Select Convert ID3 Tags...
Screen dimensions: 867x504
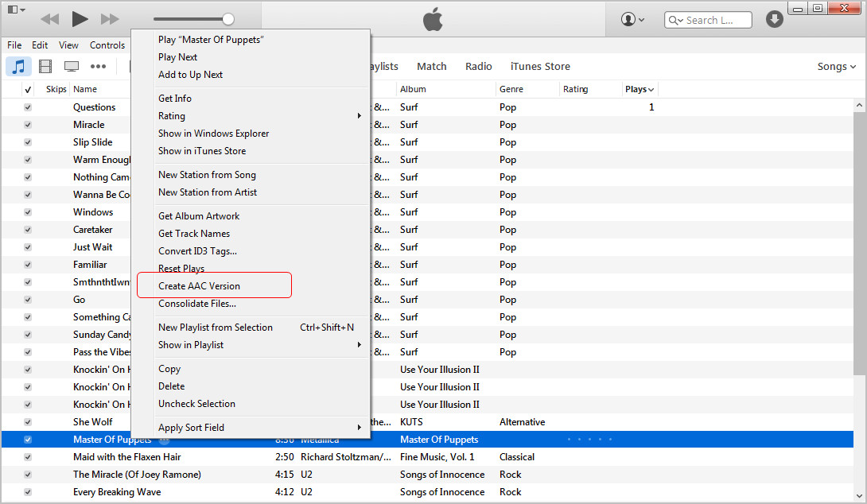[x=197, y=251]
